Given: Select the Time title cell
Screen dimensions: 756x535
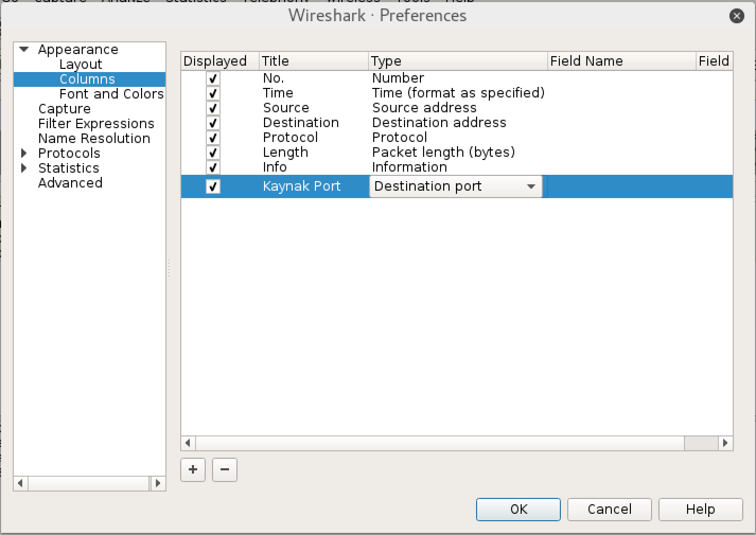Looking at the screenshot, I should (278, 93).
